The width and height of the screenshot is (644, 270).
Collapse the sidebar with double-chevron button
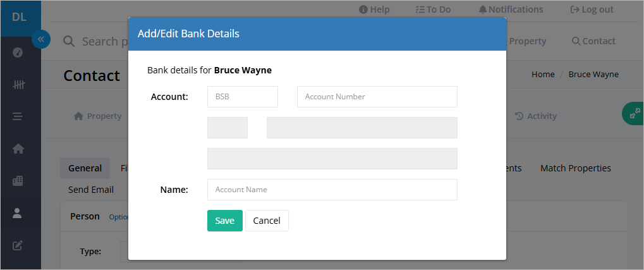[x=40, y=39]
